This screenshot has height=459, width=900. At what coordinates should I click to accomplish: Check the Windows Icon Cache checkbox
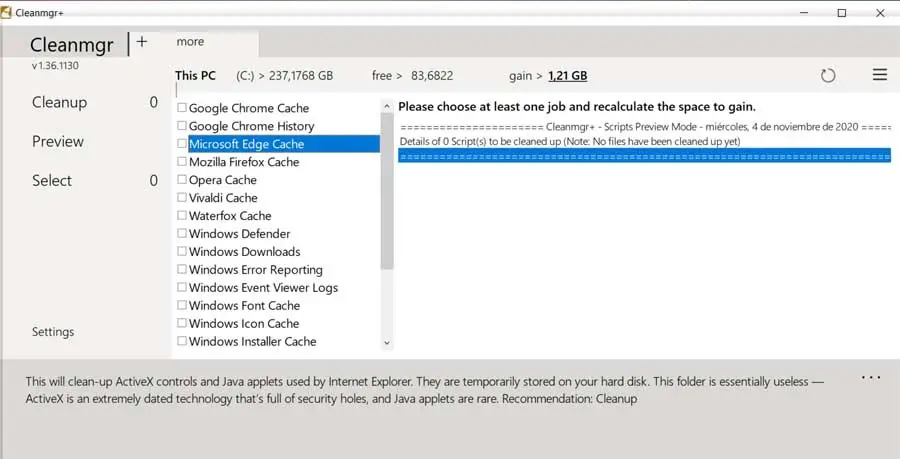[x=182, y=322]
